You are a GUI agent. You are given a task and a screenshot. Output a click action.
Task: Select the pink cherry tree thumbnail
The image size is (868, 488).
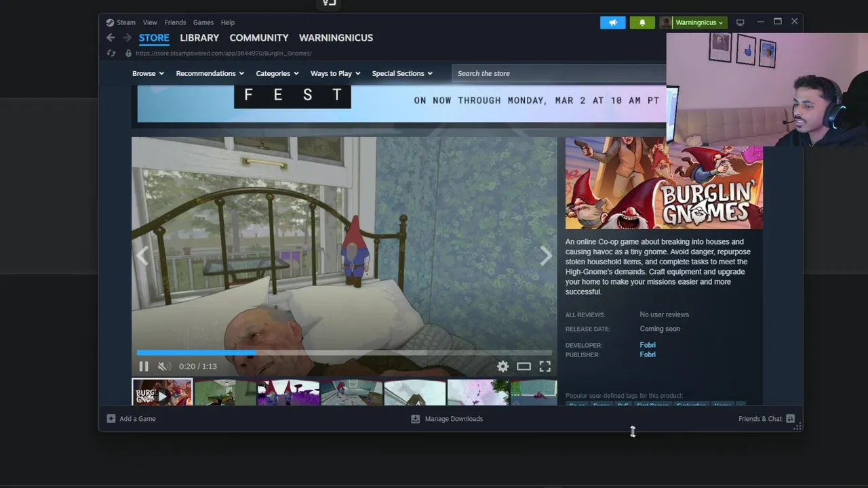click(478, 393)
